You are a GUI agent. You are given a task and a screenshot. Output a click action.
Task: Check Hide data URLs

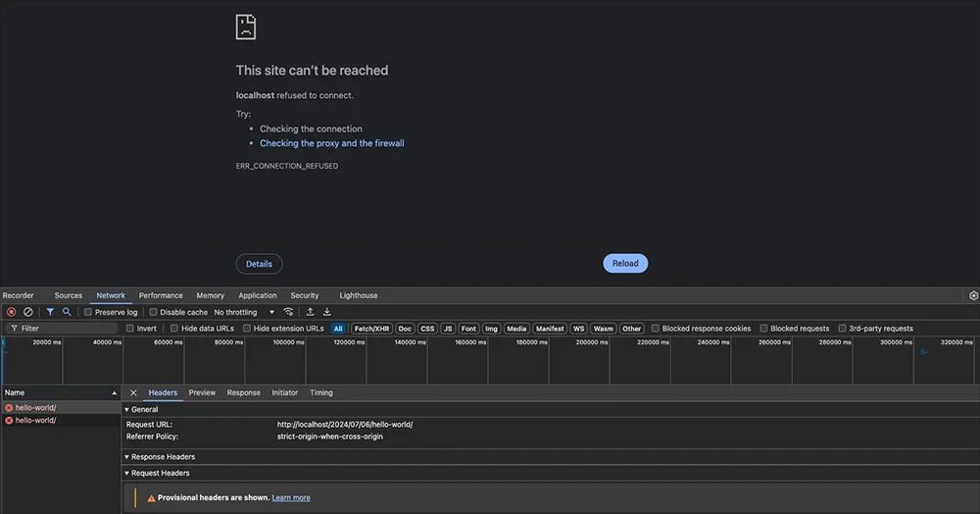tap(174, 329)
